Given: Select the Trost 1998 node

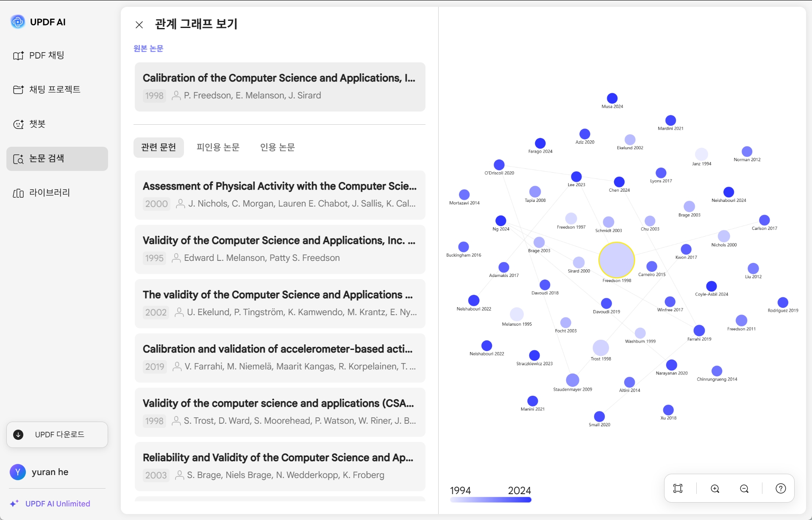Looking at the screenshot, I should point(601,348).
